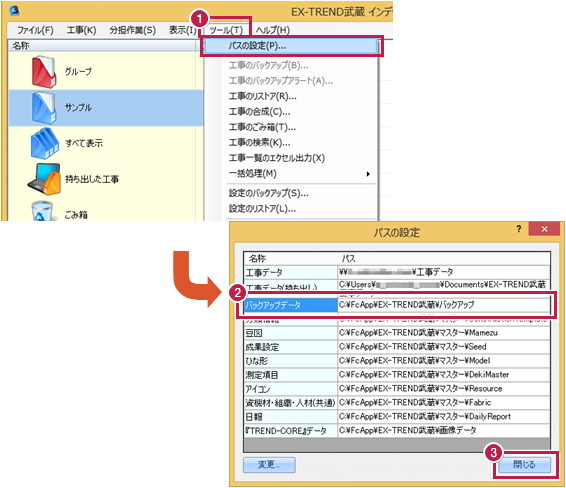566x488 pixels.
Task: Select the バックアップデータ row
Action: pyautogui.click(x=397, y=305)
